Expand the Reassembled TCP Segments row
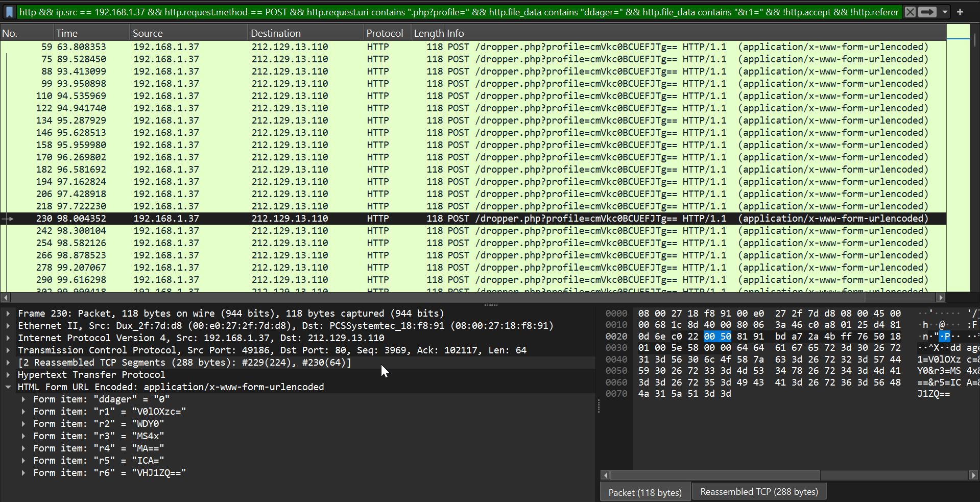The height and width of the screenshot is (502, 980). click(8, 363)
